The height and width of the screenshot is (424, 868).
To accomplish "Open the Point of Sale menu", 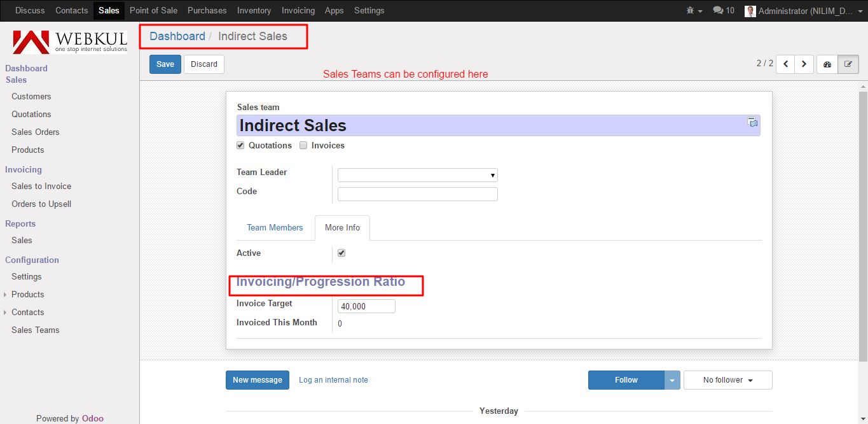I will [x=153, y=11].
